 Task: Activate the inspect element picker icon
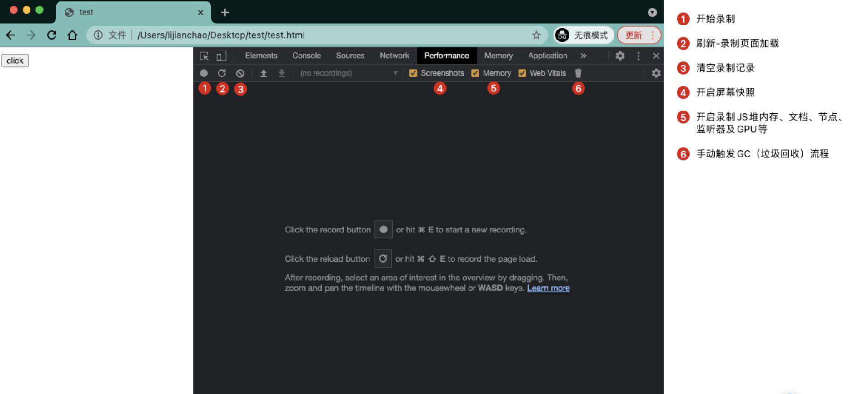click(204, 56)
